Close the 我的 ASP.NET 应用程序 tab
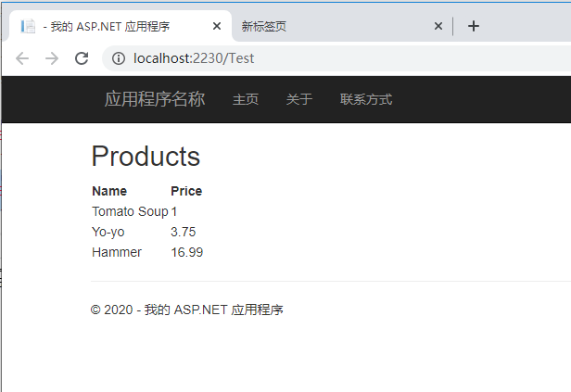 tap(217, 26)
